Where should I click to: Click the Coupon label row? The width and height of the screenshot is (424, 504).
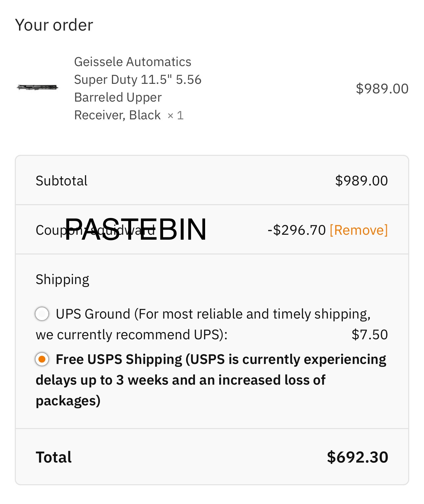[212, 229]
